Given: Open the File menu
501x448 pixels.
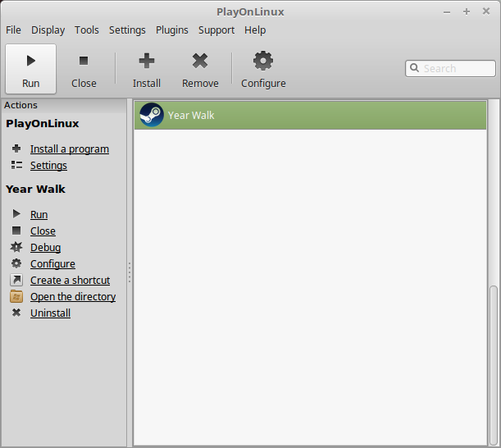Looking at the screenshot, I should [x=13, y=30].
